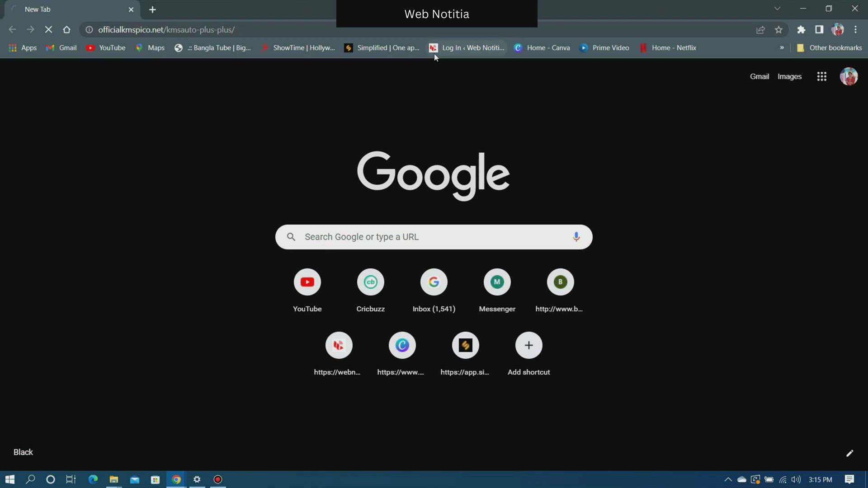868x488 pixels.
Task: Start voice search with microphone icon
Action: 576,237
